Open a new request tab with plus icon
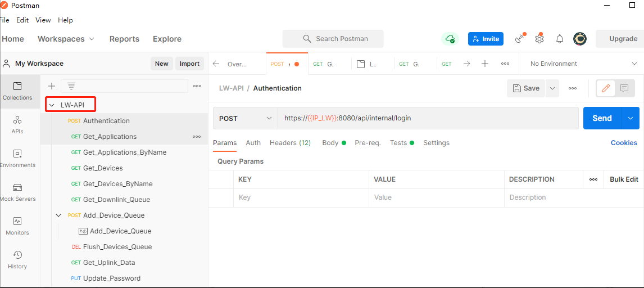Image resolution: width=644 pixels, height=288 pixels. tap(485, 64)
